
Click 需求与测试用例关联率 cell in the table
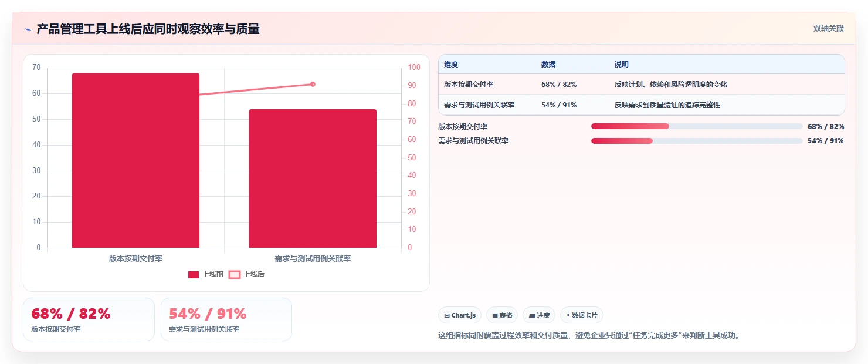[479, 105]
